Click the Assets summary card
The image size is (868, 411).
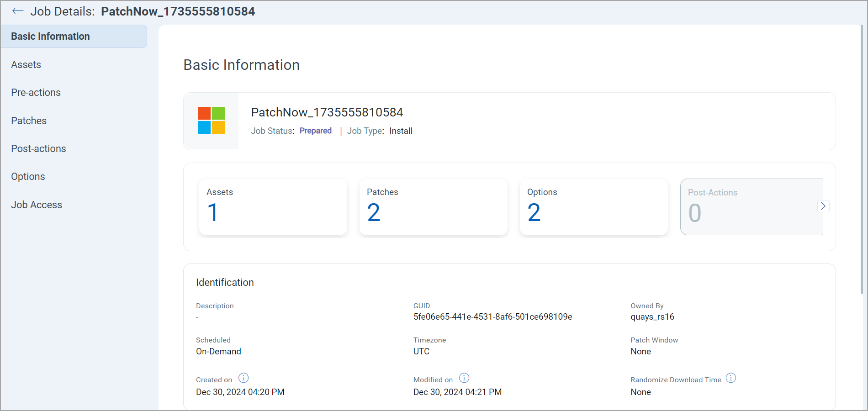click(x=273, y=207)
